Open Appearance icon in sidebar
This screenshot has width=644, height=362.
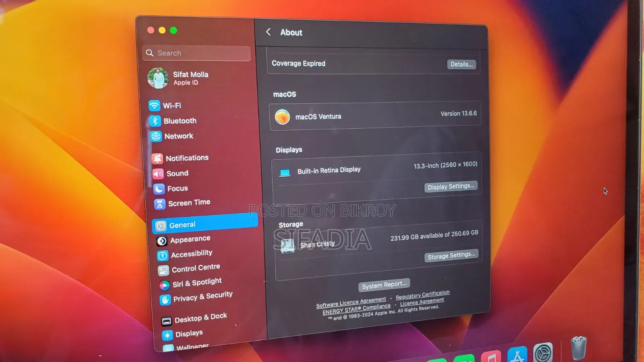[162, 241]
